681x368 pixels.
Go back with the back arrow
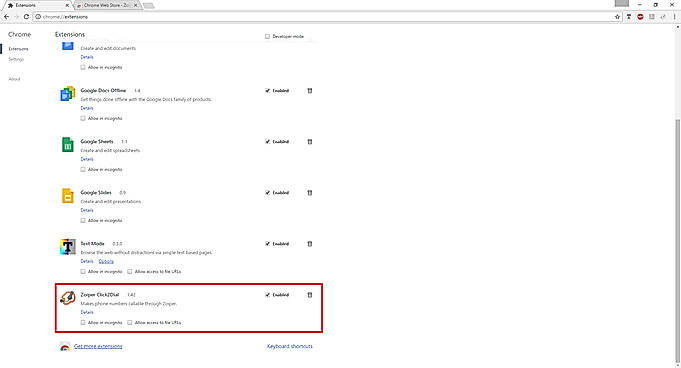pyautogui.click(x=7, y=17)
